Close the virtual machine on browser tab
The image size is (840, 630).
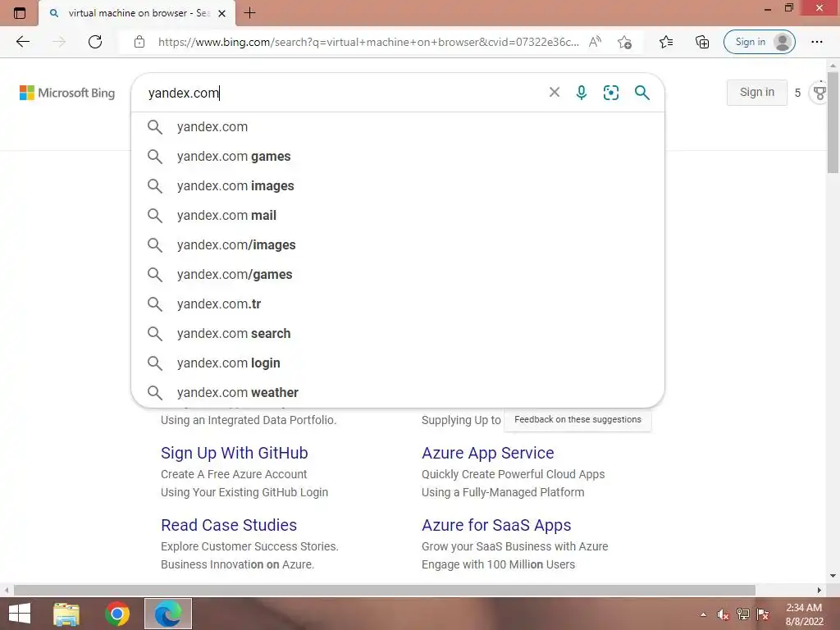pyautogui.click(x=221, y=13)
